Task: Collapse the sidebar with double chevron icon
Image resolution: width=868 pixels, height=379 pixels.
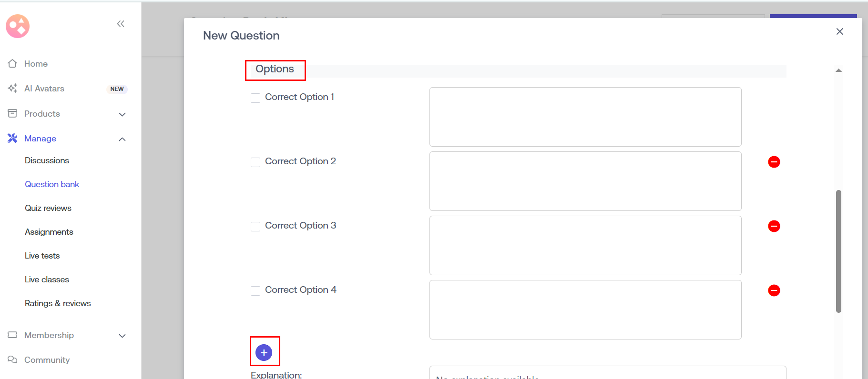Action: point(121,24)
